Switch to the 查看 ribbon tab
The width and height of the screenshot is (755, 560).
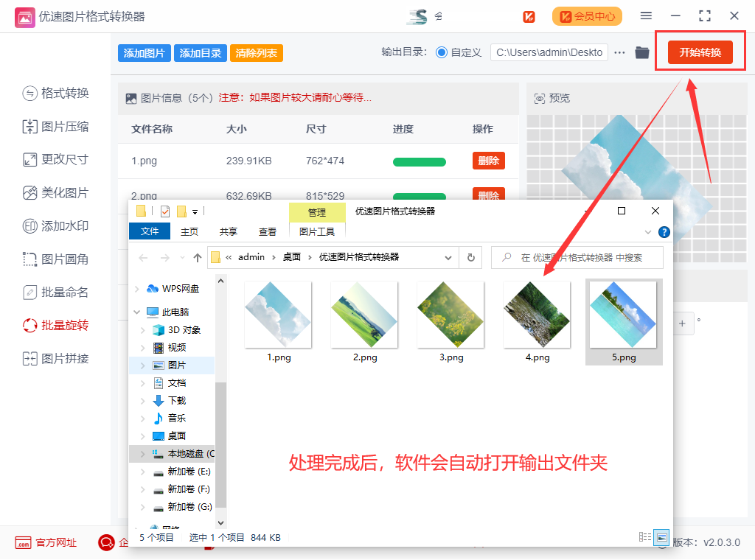268,231
